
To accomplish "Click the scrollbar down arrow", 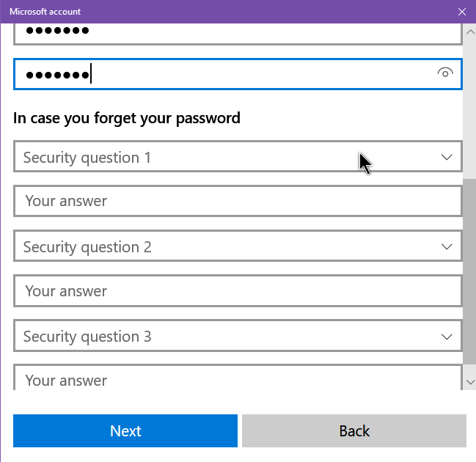I will (470, 382).
